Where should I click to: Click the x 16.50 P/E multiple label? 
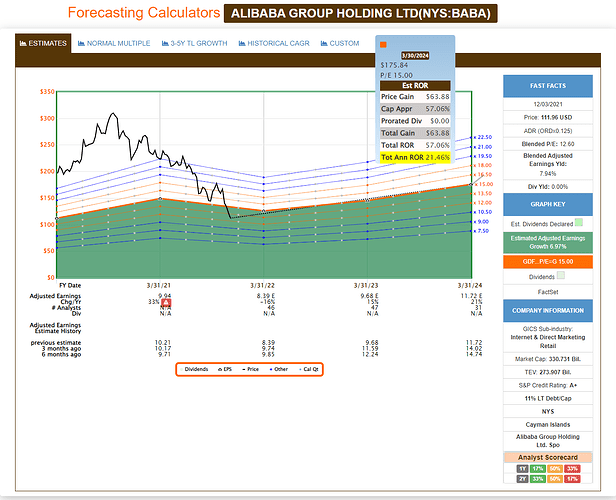(x=483, y=175)
